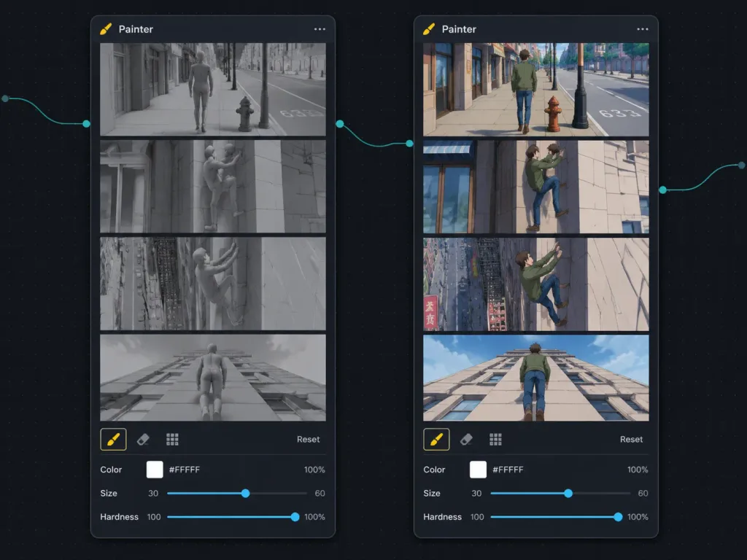747x560 pixels.
Task: Select the brush tool in the colored Painter panel
Action: pos(436,439)
